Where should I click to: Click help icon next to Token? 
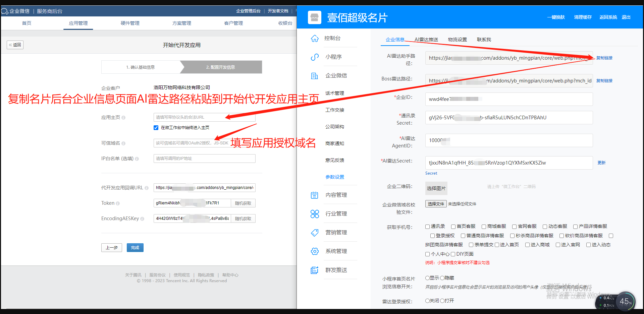pyautogui.click(x=118, y=203)
